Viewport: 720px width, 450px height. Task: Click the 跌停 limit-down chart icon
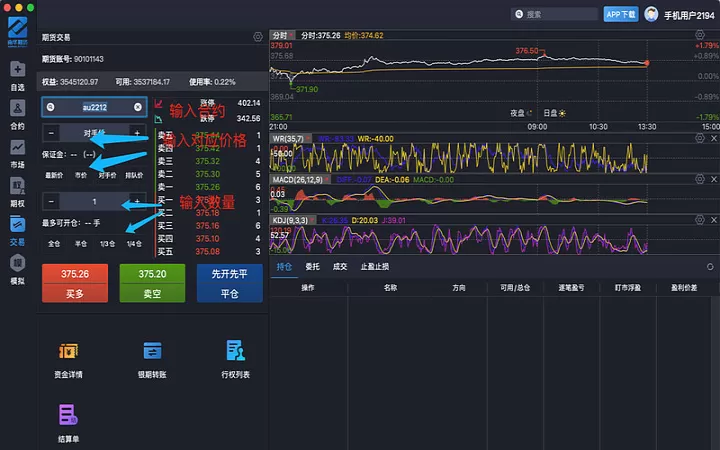[x=158, y=119]
